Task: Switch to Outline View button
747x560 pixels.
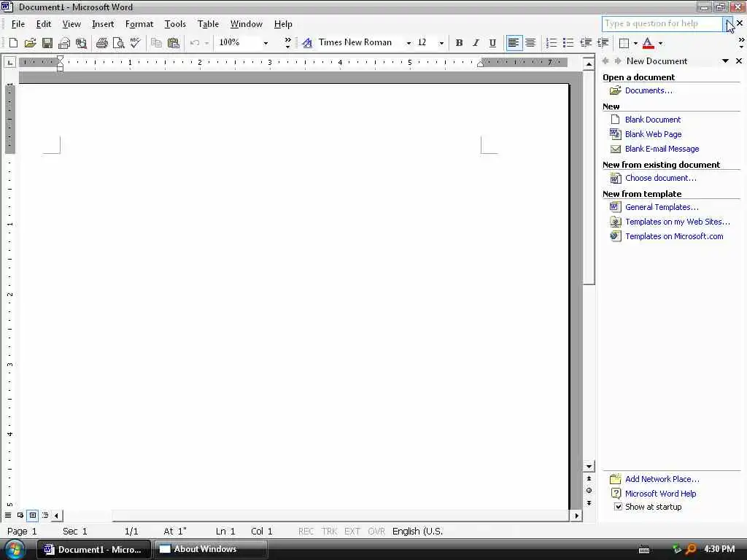Action: pos(45,516)
